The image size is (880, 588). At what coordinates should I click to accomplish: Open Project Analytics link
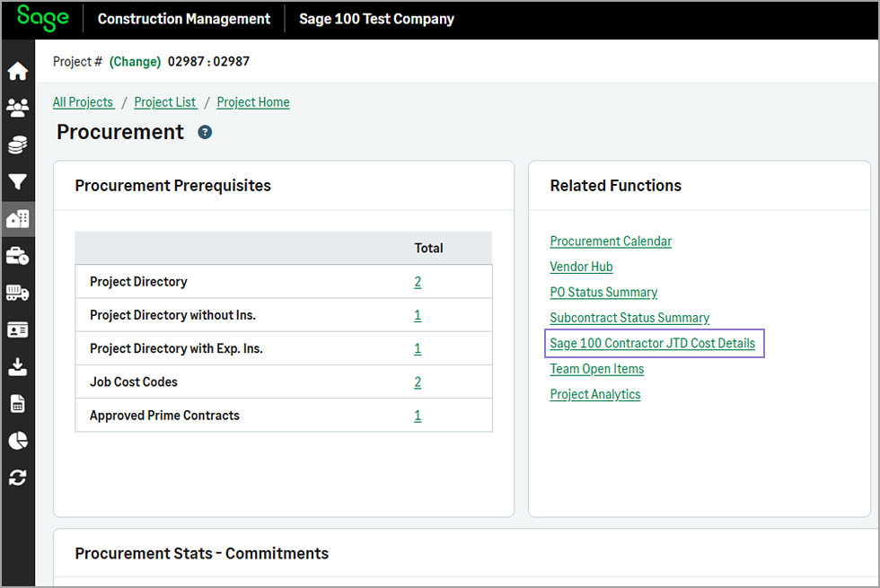click(594, 394)
